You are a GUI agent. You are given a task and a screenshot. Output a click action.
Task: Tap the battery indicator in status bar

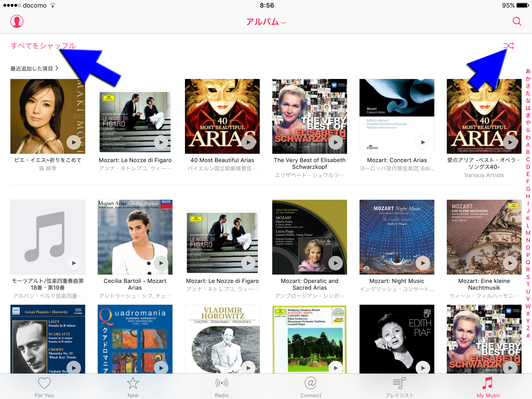click(523, 5)
